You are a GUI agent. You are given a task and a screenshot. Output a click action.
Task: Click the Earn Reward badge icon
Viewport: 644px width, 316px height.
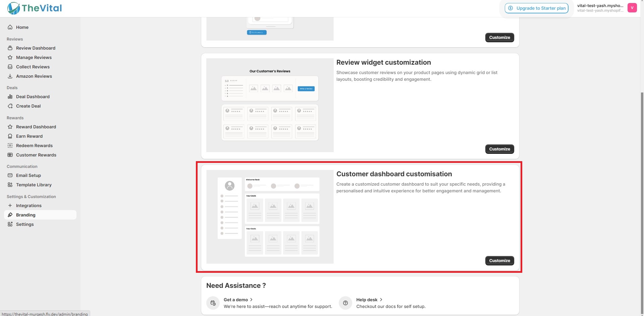pos(10,136)
